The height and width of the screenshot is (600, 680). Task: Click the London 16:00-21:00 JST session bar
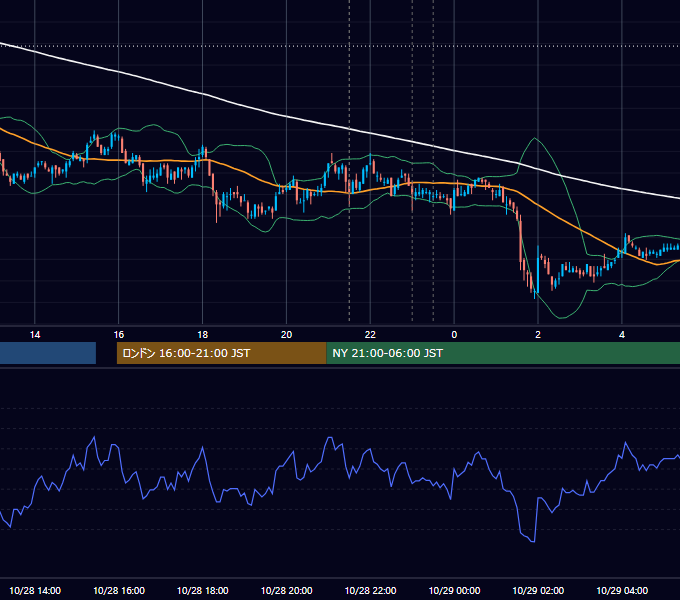tap(222, 353)
